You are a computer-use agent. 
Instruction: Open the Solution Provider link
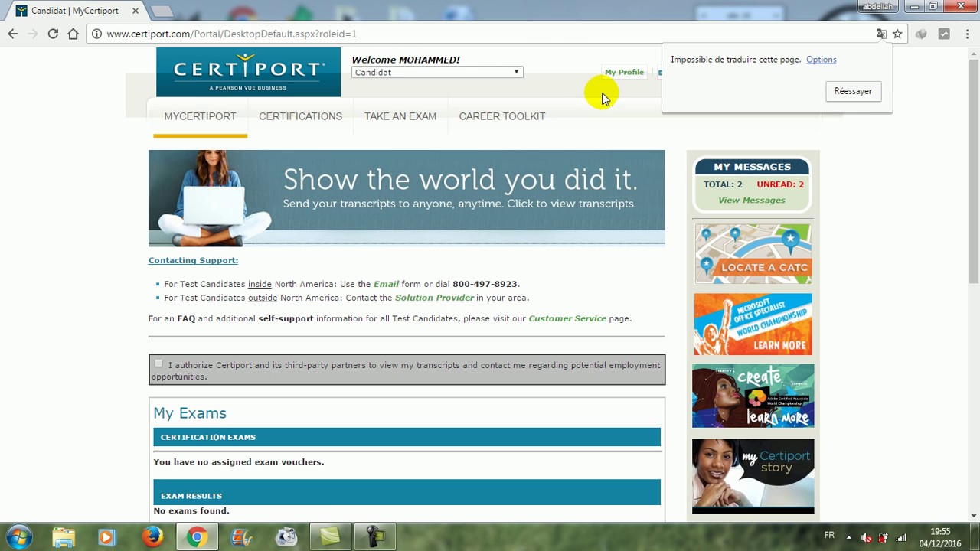pyautogui.click(x=434, y=298)
